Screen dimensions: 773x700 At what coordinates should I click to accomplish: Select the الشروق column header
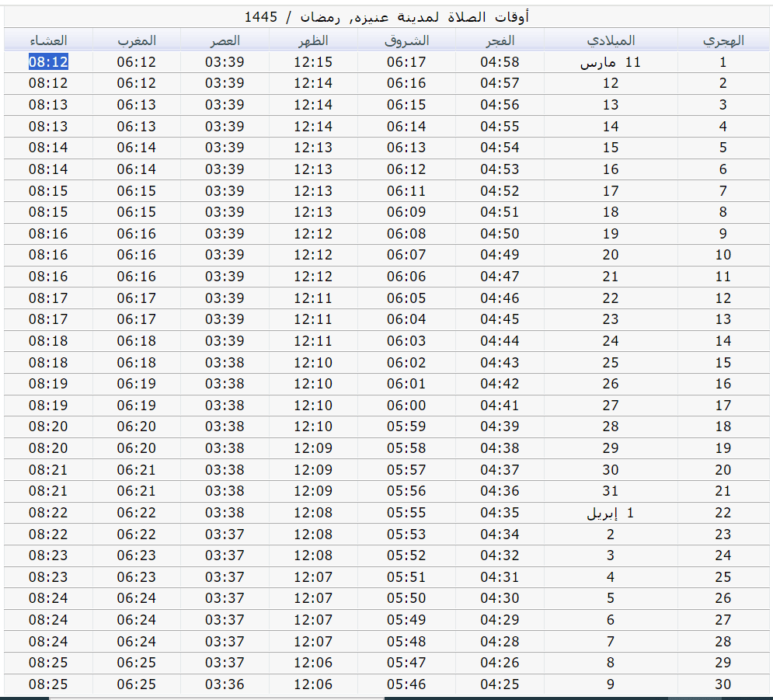point(407,40)
